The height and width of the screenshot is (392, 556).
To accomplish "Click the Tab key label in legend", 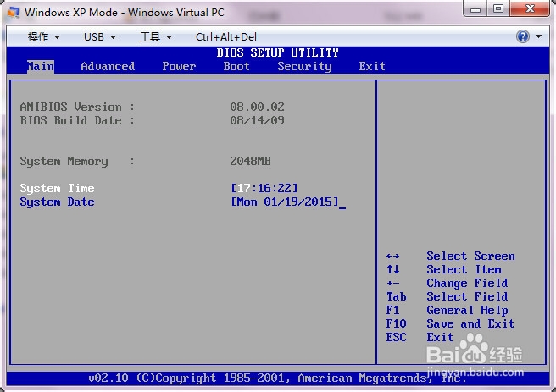I will 396,296.
